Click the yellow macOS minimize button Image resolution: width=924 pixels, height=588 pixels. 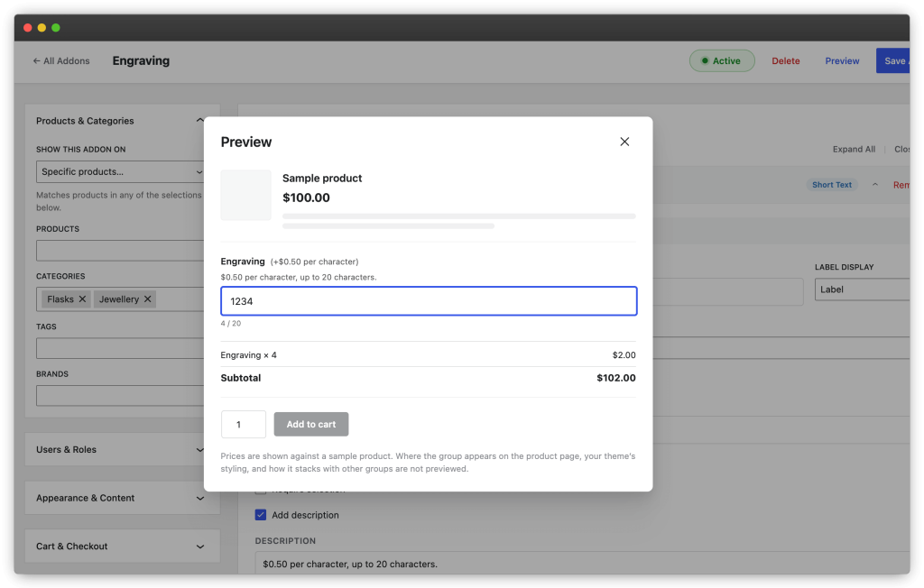(42, 28)
